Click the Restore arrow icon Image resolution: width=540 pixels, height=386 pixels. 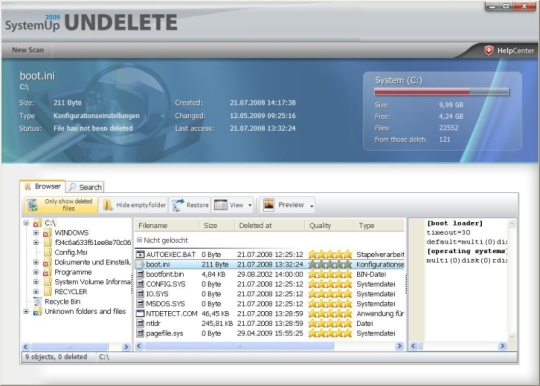click(178, 205)
